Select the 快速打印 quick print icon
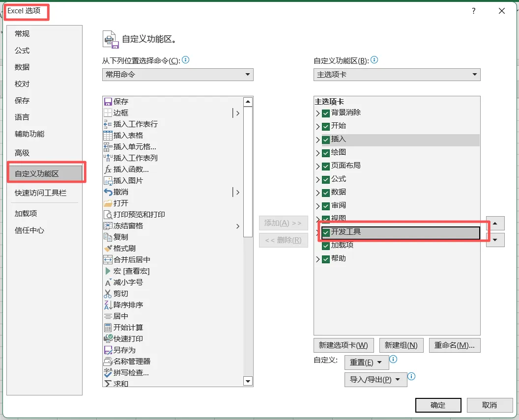This screenshot has height=420, width=519. [108, 338]
